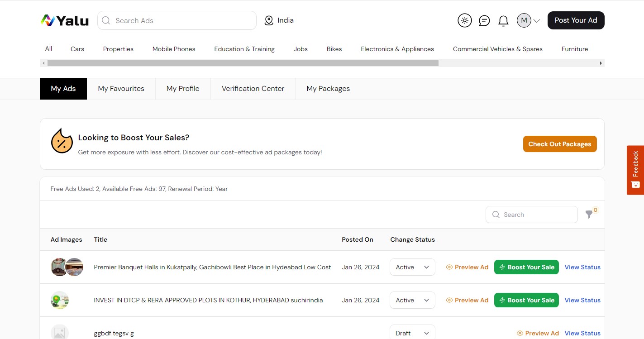Viewport: 644px width, 339px height.
Task: Select the All category
Action: 48,49
